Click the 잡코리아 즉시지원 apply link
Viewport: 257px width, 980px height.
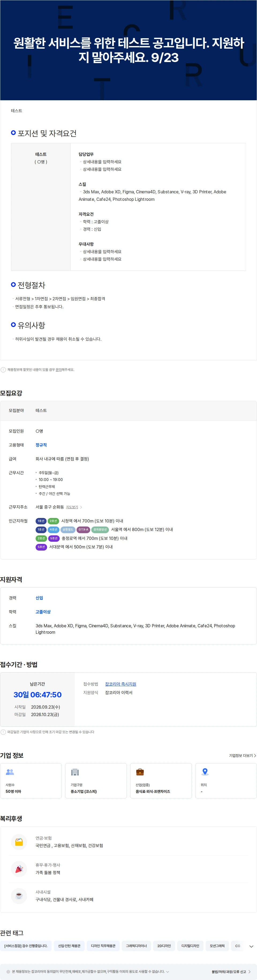tap(121, 684)
